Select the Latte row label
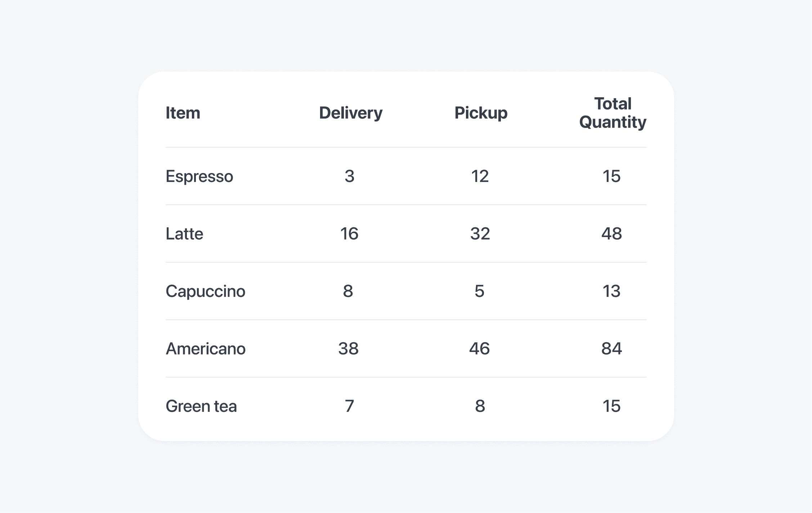 184,234
